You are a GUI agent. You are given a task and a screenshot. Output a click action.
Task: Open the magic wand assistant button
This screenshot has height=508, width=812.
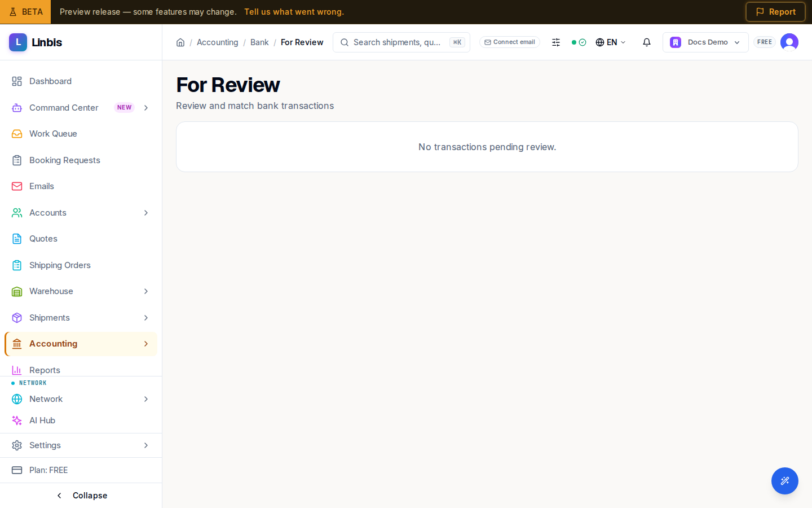[x=785, y=481]
